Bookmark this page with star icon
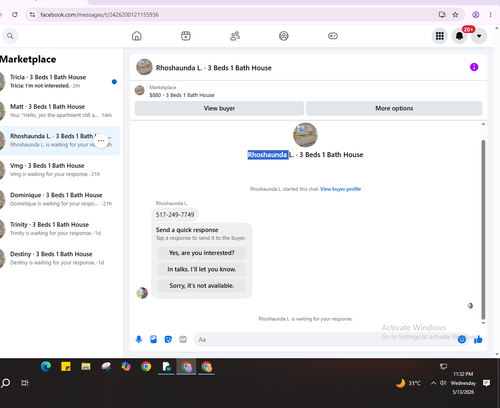 click(455, 14)
